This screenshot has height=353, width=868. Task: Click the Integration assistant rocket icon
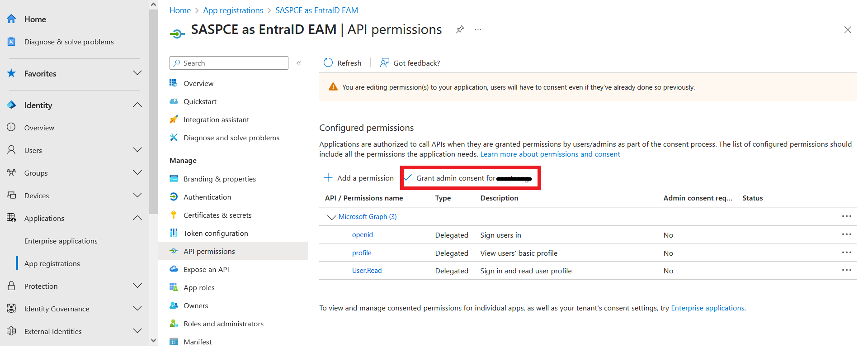(174, 119)
